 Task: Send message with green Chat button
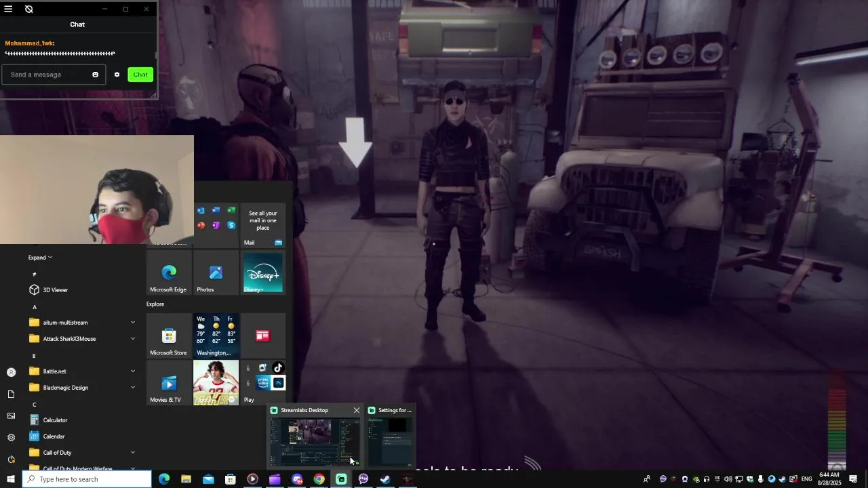[140, 75]
